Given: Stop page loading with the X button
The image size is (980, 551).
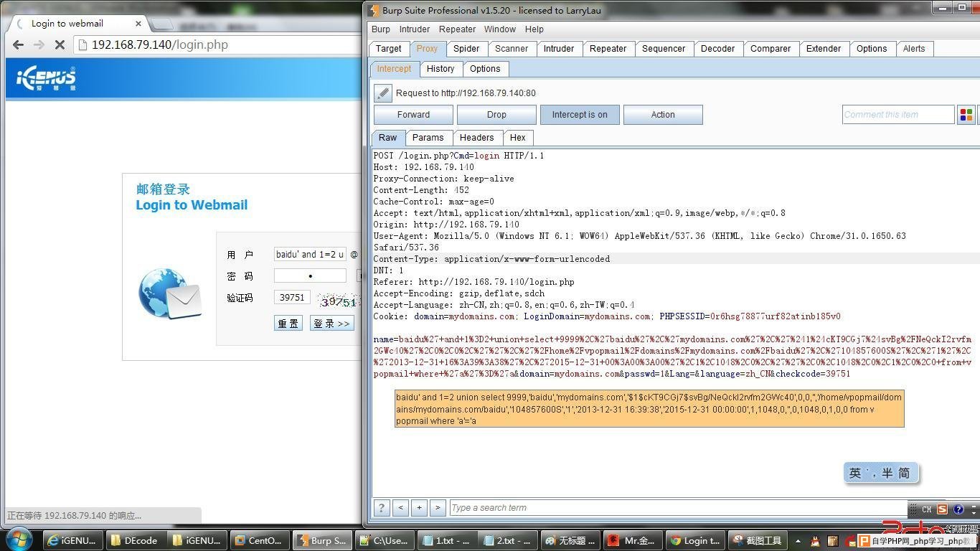Looking at the screenshot, I should 60,44.
